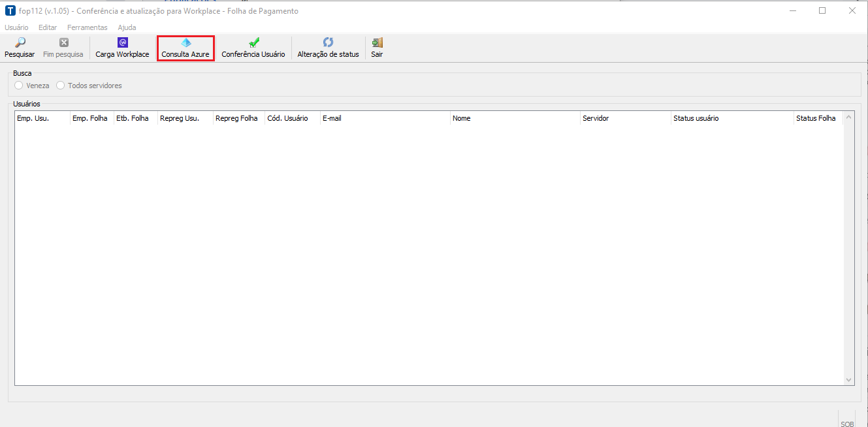
Task: Open the Ferramentas menu
Action: click(87, 27)
